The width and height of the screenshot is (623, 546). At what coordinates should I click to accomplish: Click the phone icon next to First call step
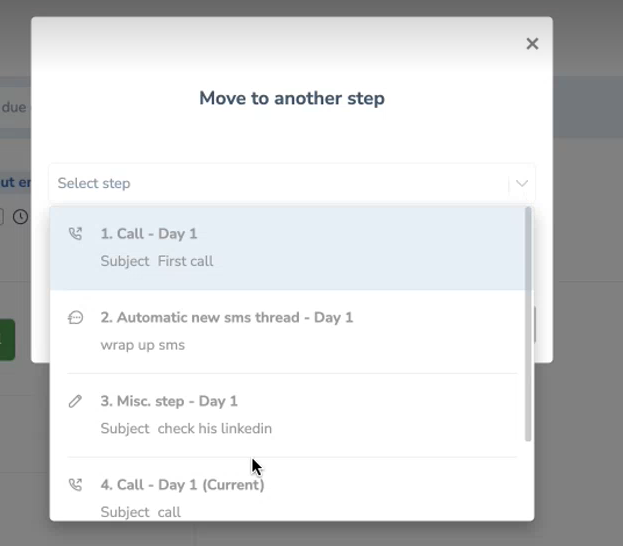[x=75, y=234]
